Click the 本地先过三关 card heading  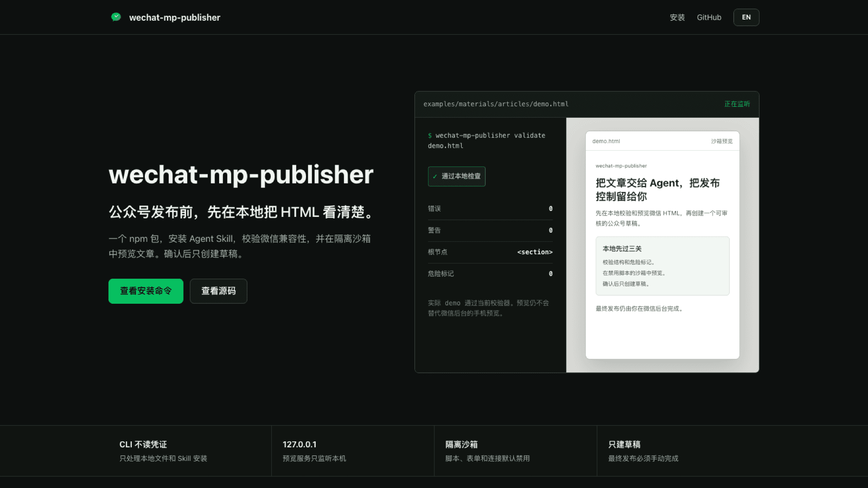pos(622,249)
